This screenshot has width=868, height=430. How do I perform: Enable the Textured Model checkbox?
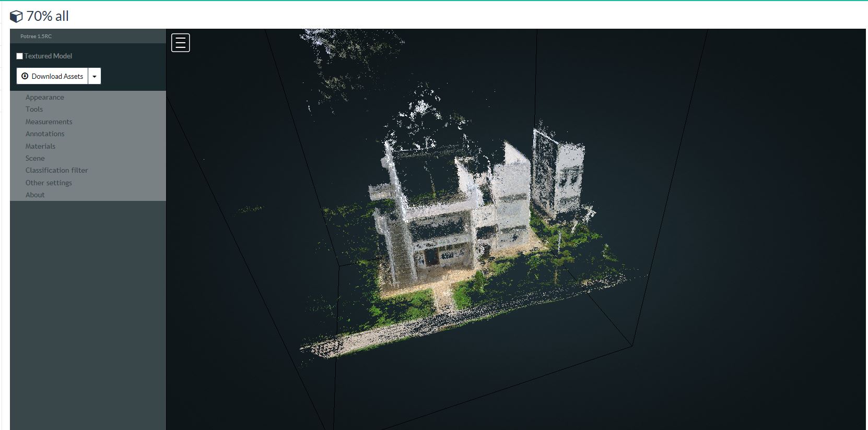tap(19, 56)
